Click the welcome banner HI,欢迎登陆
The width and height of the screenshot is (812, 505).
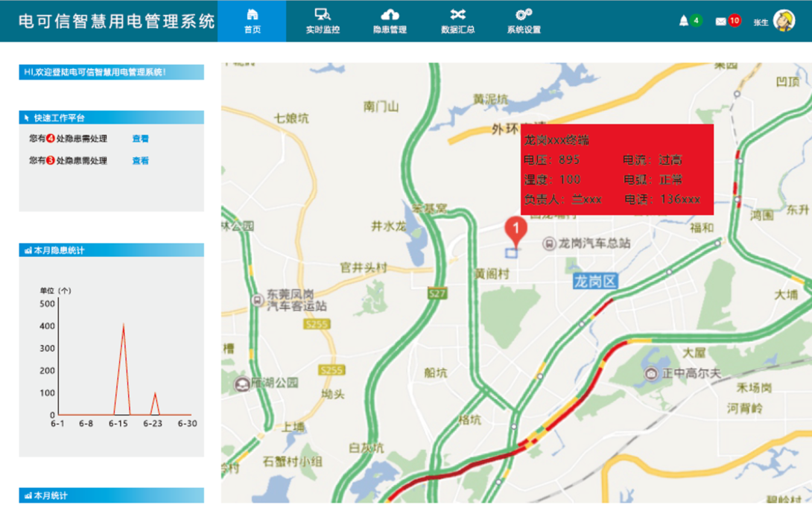coord(111,72)
